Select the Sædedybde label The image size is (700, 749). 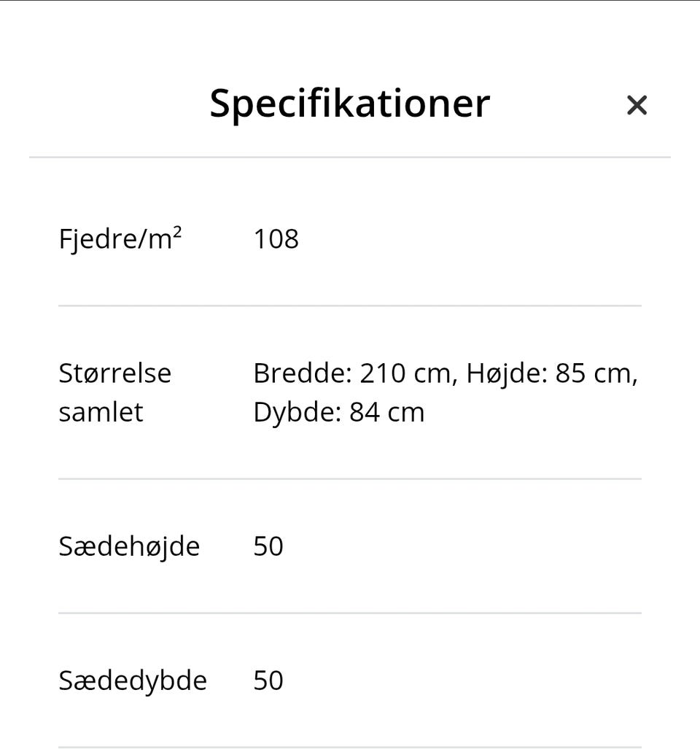click(x=132, y=680)
